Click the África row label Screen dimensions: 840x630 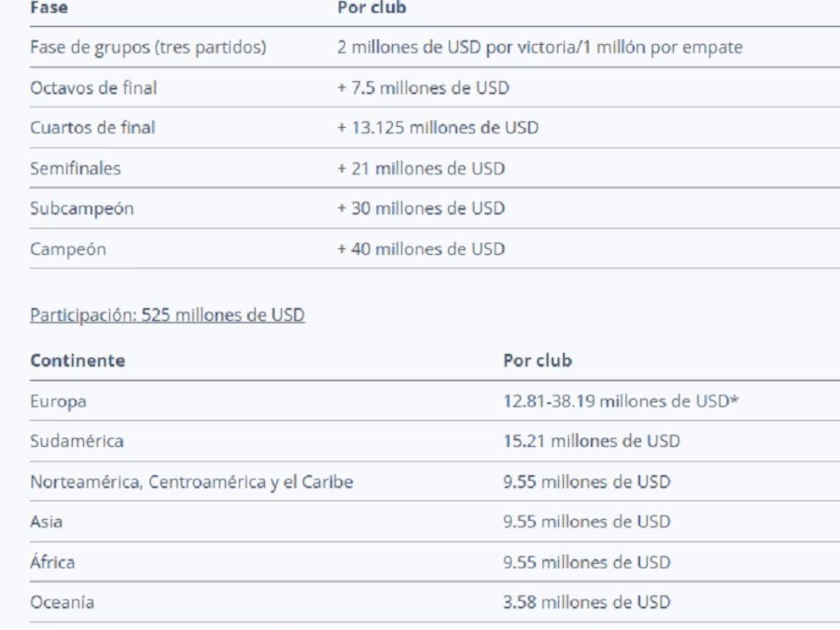52,561
